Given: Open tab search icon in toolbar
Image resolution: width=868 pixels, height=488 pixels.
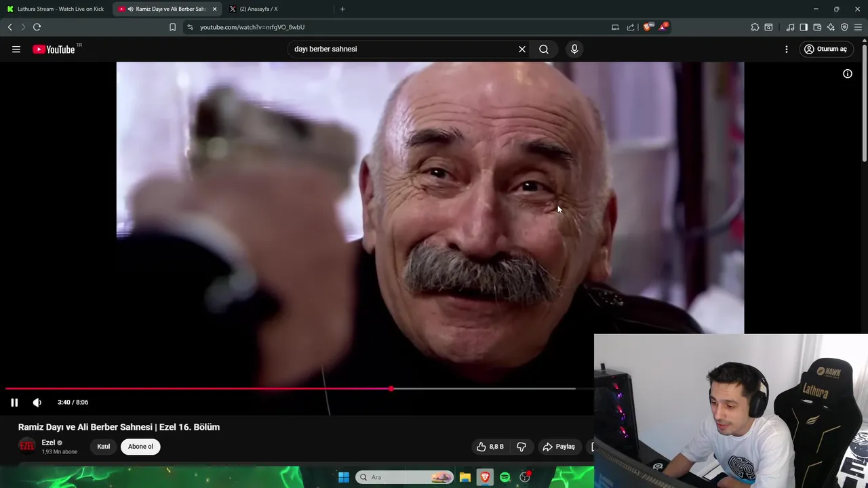Looking at the screenshot, I should click(x=768, y=27).
